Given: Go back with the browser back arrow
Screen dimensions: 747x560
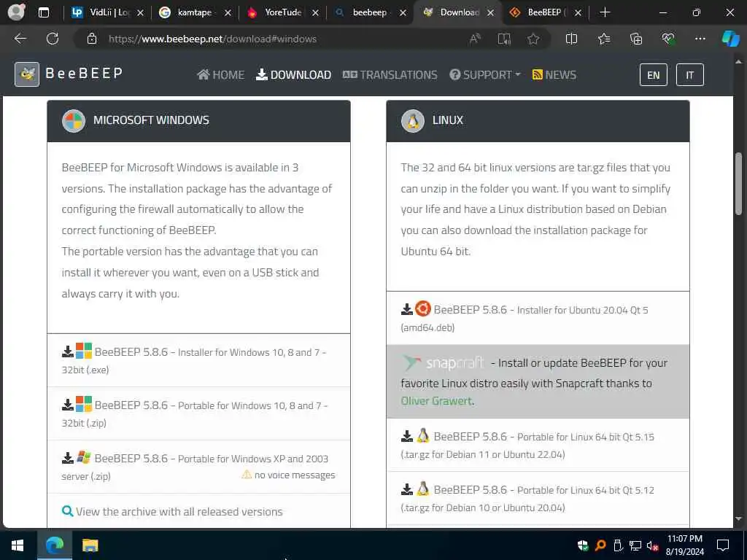Looking at the screenshot, I should point(20,39).
